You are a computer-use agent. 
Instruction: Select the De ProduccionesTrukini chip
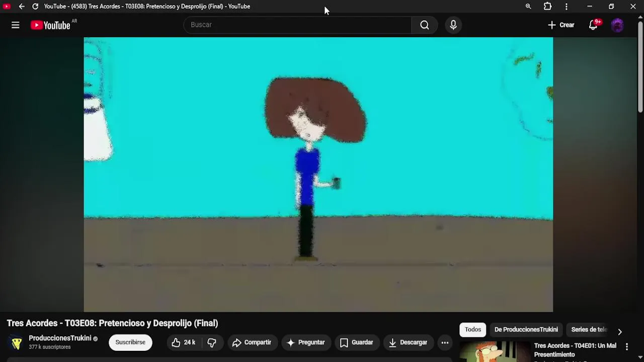(526, 329)
